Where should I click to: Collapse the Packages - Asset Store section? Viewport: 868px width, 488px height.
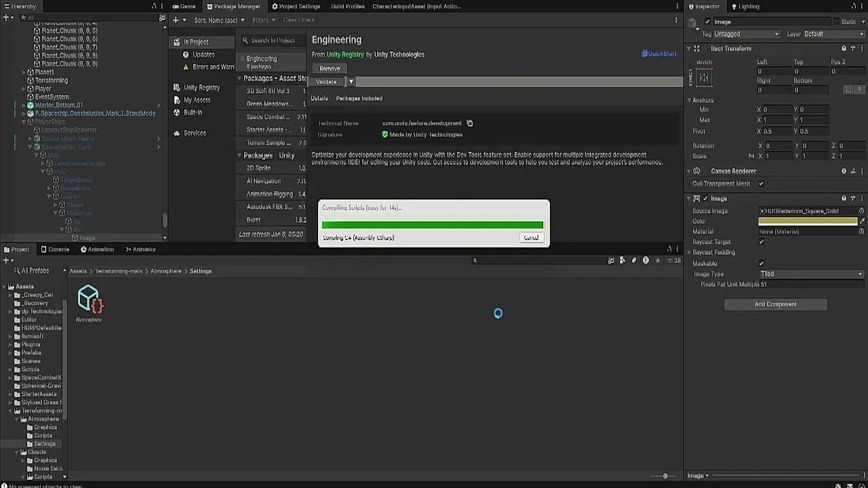tap(239, 79)
